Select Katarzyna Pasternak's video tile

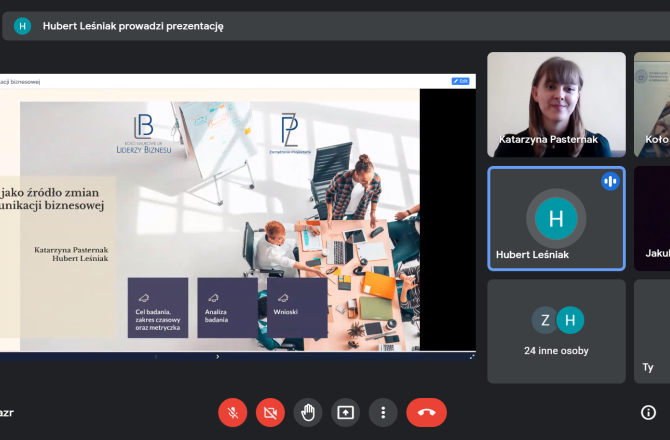[556, 105]
